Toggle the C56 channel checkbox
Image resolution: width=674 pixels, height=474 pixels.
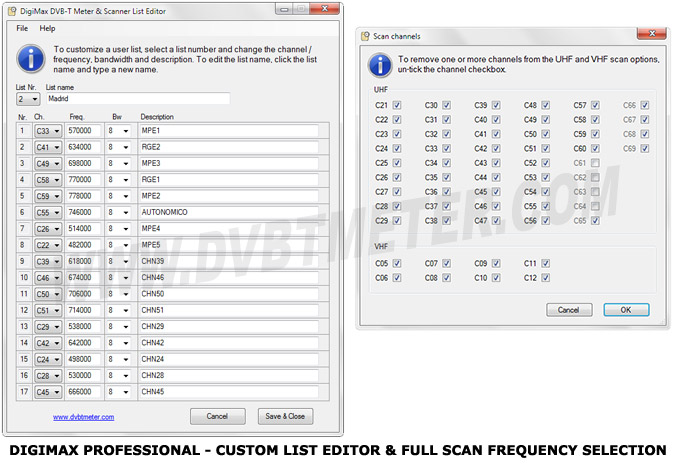tap(545, 221)
